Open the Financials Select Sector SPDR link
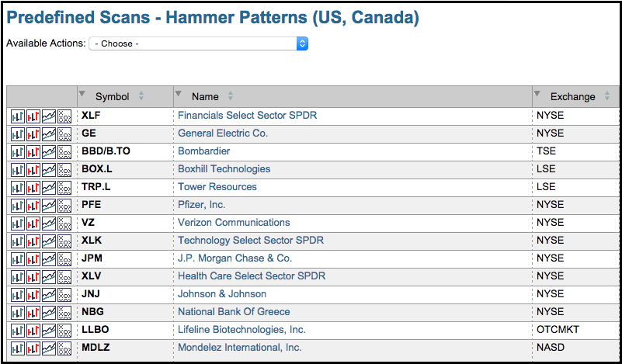The image size is (622, 364). [247, 116]
